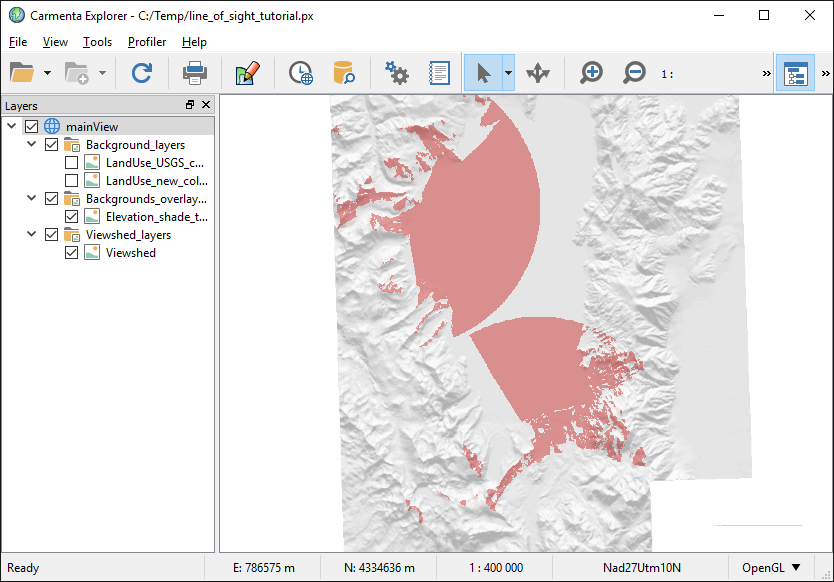Uncheck the Viewshed layer checkbox

(72, 253)
